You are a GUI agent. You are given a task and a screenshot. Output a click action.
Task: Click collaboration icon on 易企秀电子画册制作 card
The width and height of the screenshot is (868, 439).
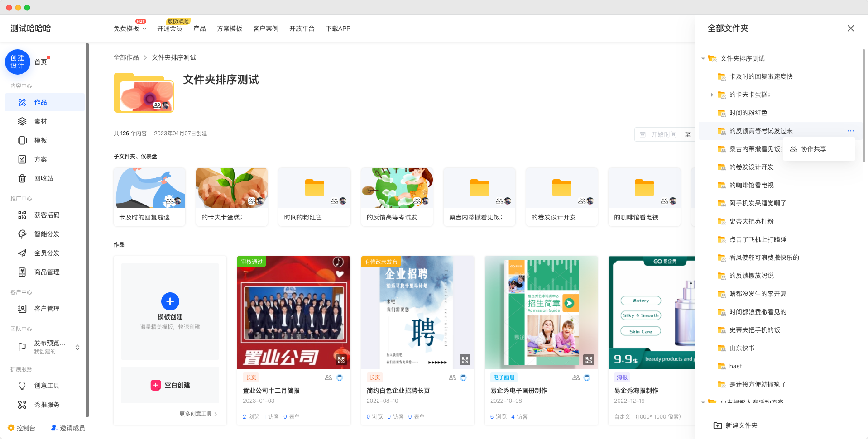(576, 377)
